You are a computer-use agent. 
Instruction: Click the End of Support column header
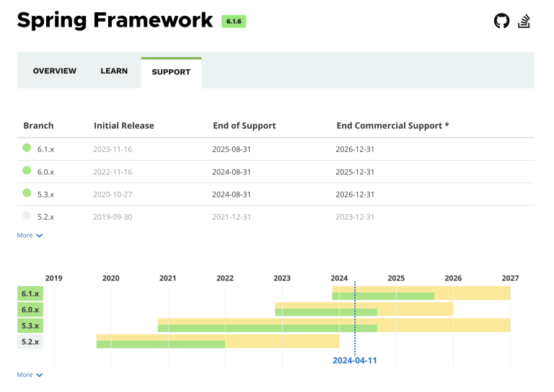(x=245, y=125)
